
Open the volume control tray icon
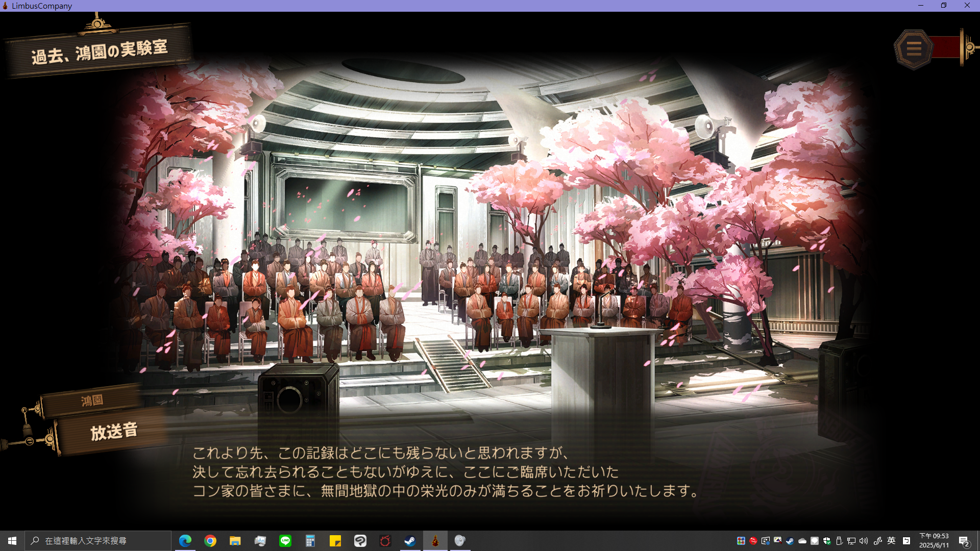click(864, 541)
